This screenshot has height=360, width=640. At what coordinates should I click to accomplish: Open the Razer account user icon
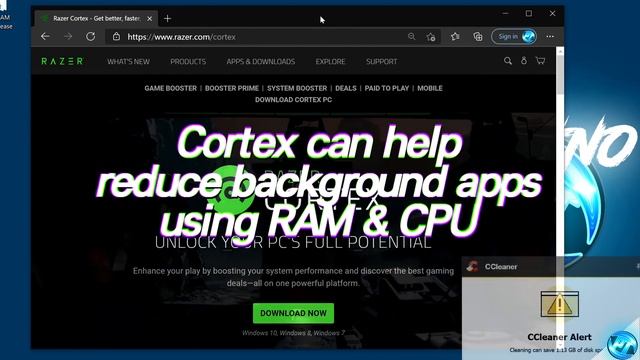[x=524, y=60]
